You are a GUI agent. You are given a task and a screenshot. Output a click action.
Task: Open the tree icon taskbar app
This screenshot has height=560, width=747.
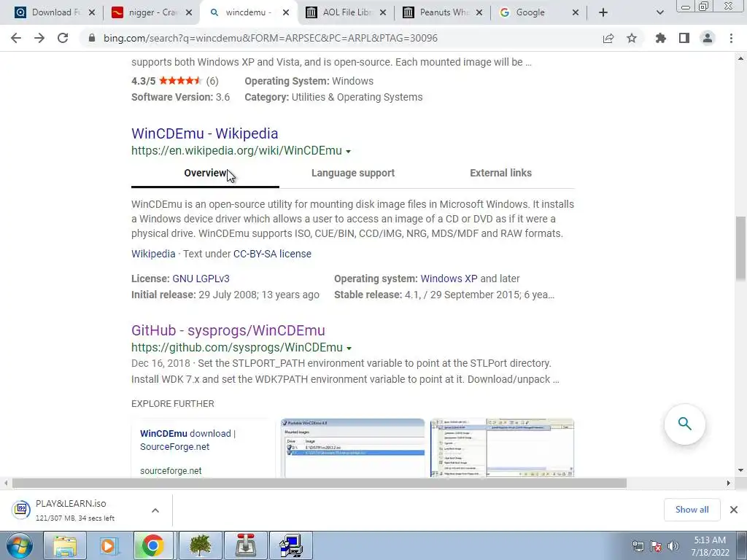pos(201,545)
